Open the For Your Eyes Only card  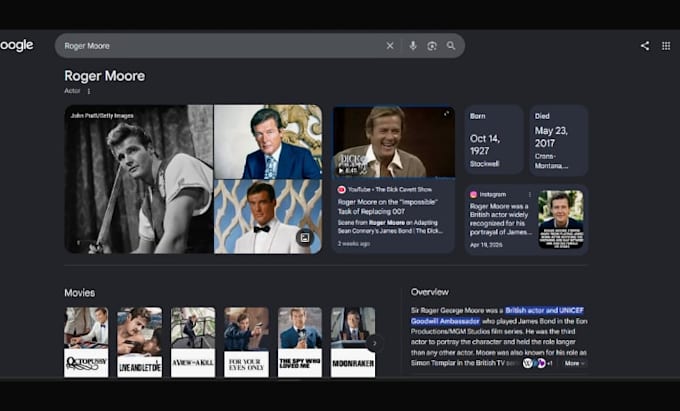(x=246, y=342)
